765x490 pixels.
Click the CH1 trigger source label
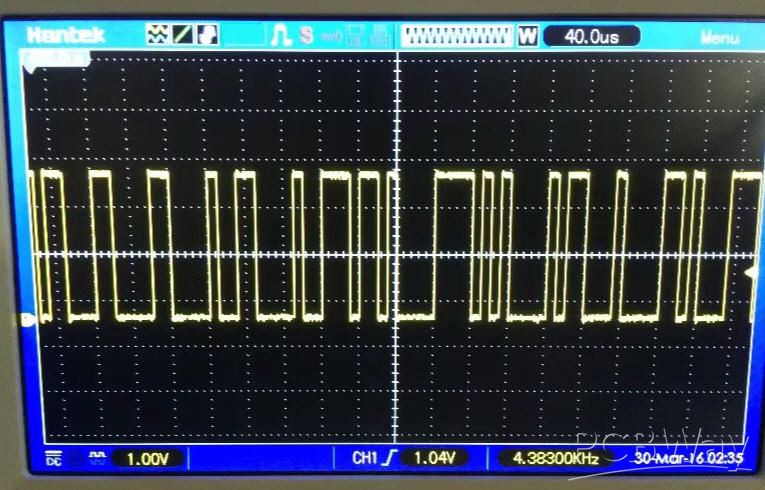click(x=364, y=458)
